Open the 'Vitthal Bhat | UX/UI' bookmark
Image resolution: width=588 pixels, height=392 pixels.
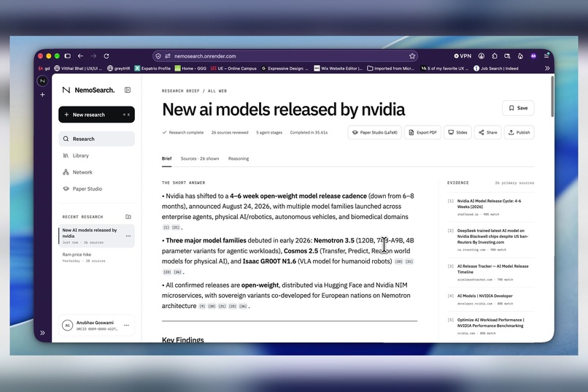78,69
